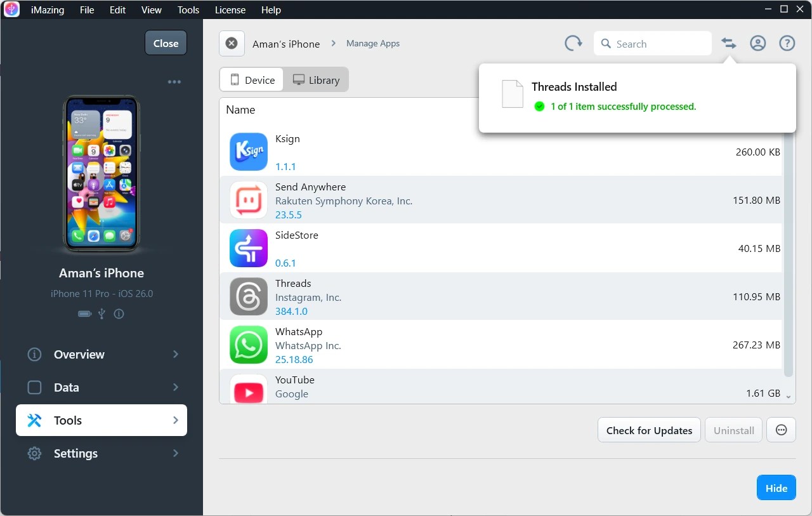Click the file icon in Threads Installed notification
This screenshot has height=516, width=812.
[513, 94]
